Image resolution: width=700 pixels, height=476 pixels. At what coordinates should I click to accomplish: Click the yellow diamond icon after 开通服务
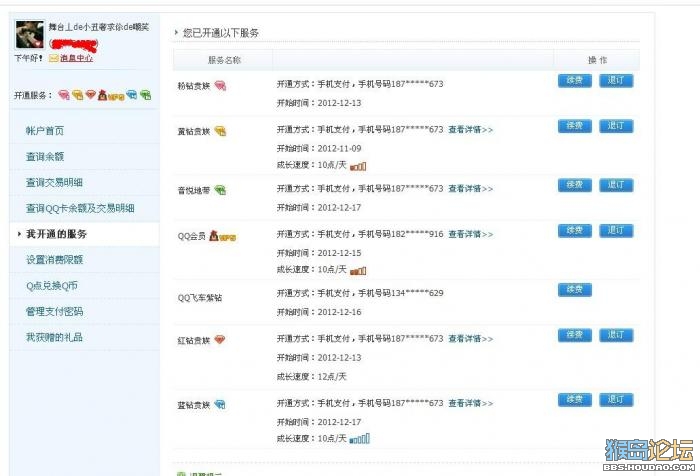coord(78,95)
